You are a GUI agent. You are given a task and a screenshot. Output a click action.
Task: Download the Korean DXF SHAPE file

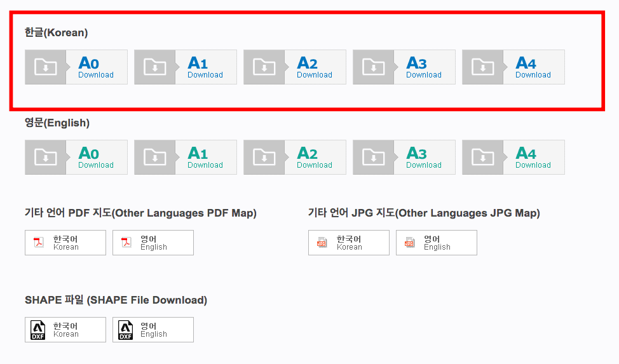65,330
